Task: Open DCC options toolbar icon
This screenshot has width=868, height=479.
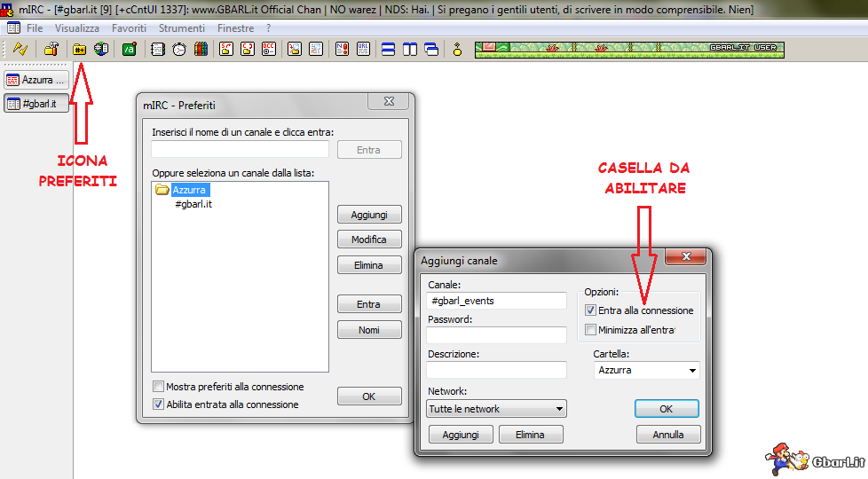Action: tap(269, 49)
